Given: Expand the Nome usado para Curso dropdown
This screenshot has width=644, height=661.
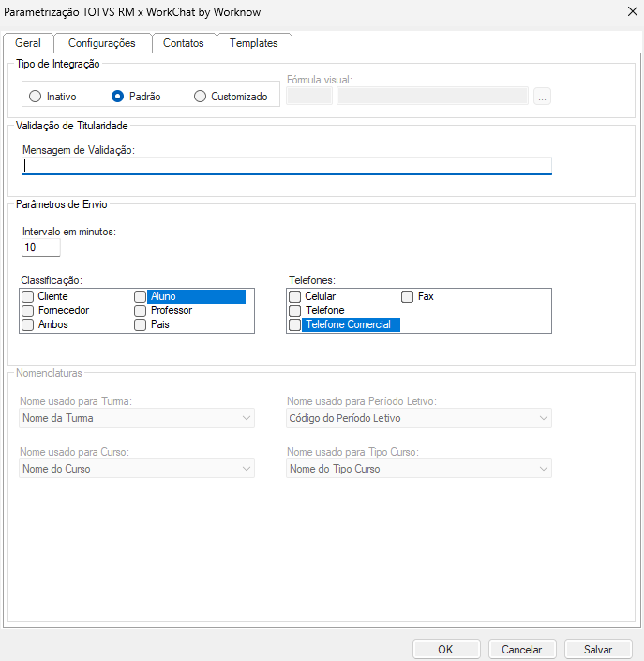Looking at the screenshot, I should click(137, 469).
